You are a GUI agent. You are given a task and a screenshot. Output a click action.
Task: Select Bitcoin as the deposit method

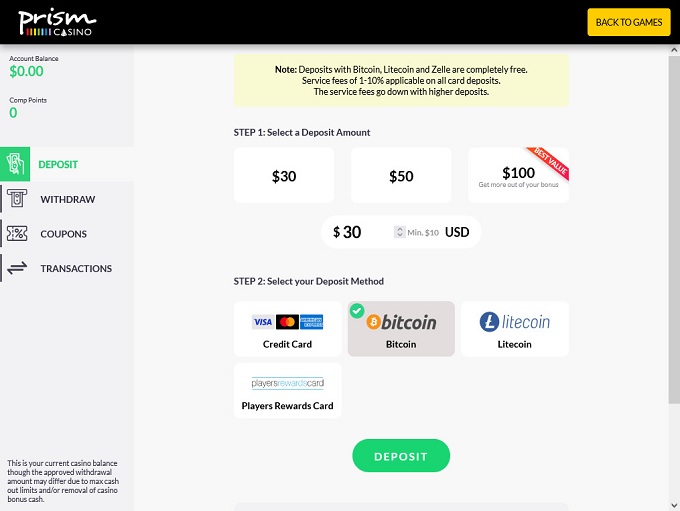tap(401, 329)
